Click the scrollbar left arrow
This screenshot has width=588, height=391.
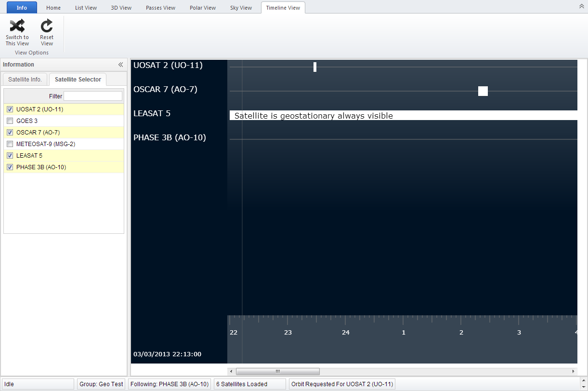(x=231, y=371)
